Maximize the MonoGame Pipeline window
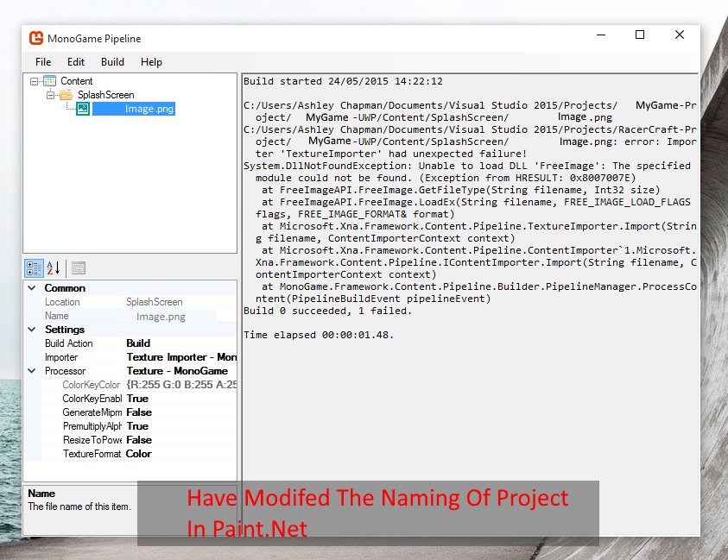 point(640,35)
